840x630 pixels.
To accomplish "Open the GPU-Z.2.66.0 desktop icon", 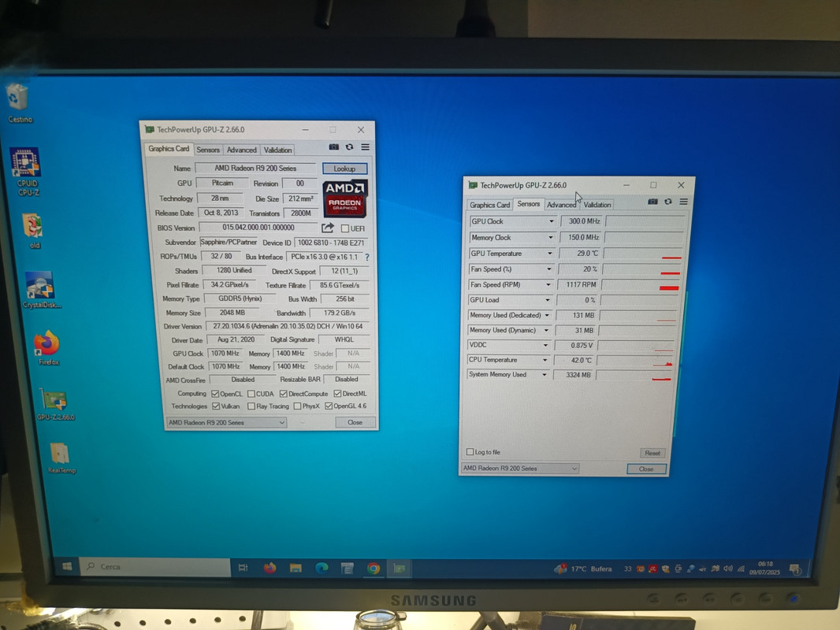I will click(54, 405).
